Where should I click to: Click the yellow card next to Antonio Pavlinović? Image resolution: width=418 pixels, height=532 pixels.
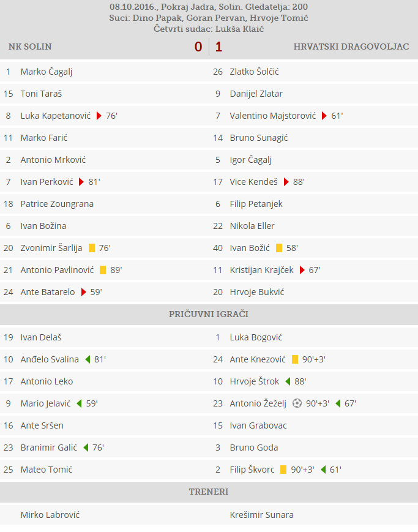point(103,270)
